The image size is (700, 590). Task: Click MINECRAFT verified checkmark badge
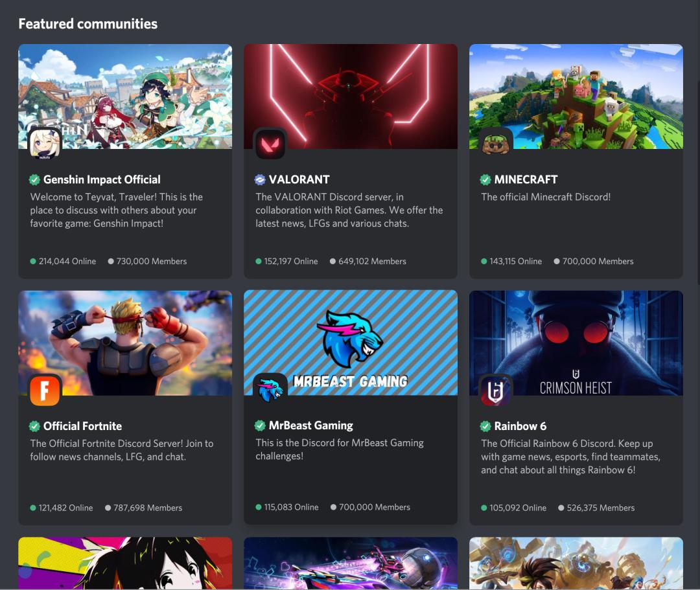point(485,180)
